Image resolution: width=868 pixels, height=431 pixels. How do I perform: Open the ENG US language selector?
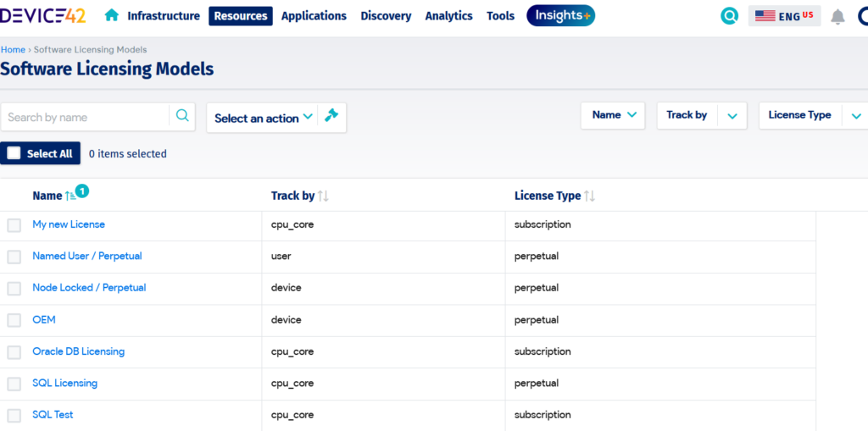pos(784,16)
